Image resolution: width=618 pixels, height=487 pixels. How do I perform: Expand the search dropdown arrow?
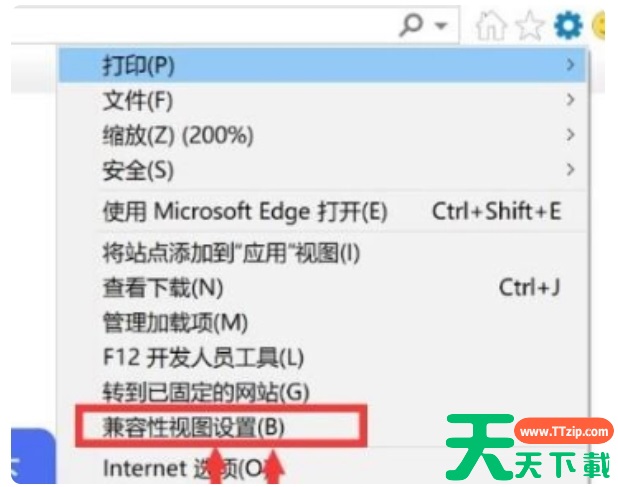[441, 26]
